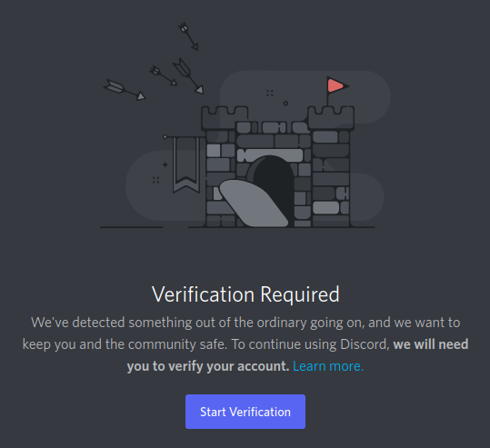Click the Start Verification button
490x448 pixels.
click(245, 412)
